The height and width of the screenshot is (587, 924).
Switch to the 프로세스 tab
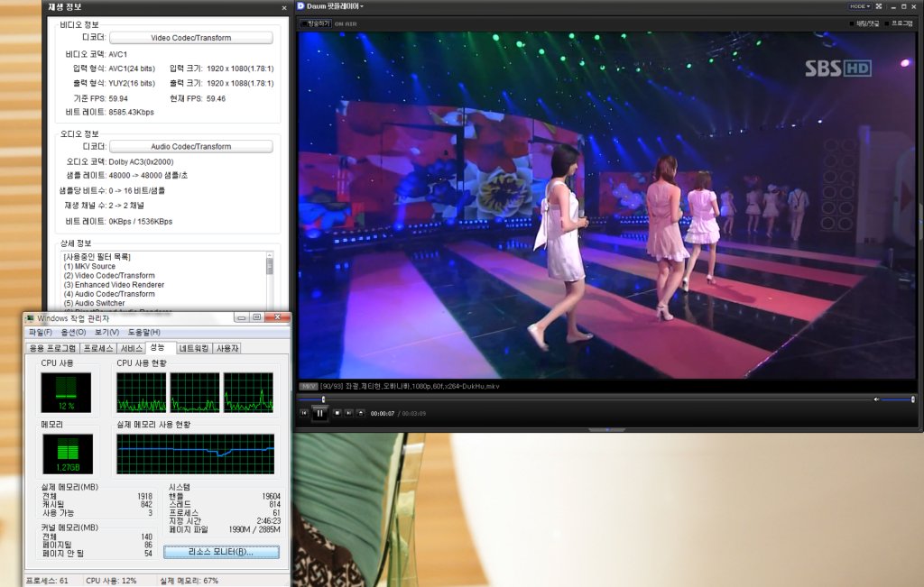97,349
